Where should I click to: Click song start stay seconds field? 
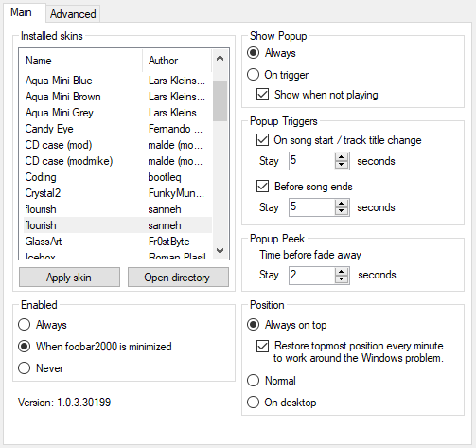coord(312,161)
